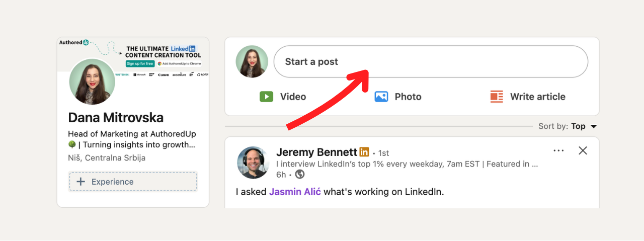Click the globe visibility icon on the post
644x241 pixels.
pos(300,175)
